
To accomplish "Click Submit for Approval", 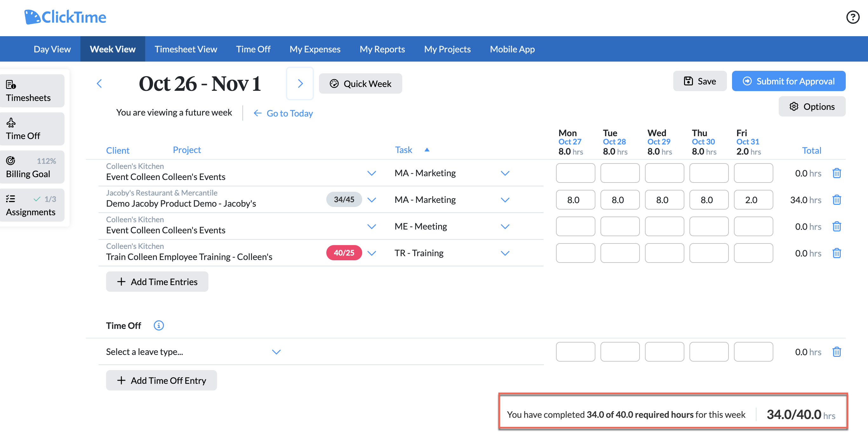I will (x=789, y=81).
